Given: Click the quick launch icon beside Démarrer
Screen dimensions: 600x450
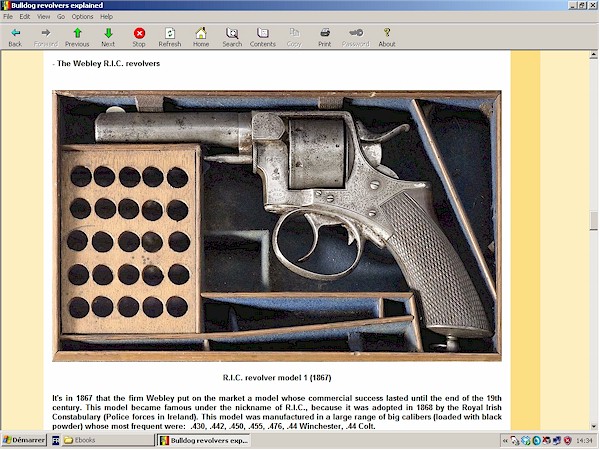Looking at the screenshot, I should pyautogui.click(x=55, y=440).
